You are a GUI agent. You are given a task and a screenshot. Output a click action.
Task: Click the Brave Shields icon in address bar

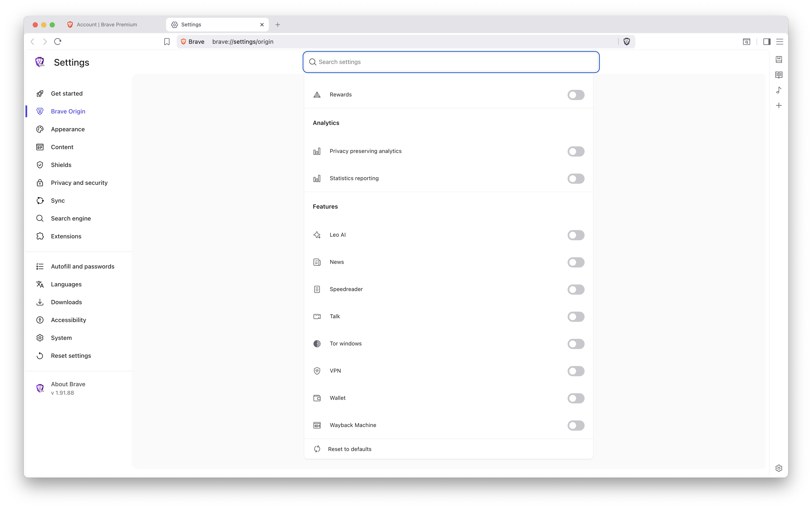click(x=626, y=41)
